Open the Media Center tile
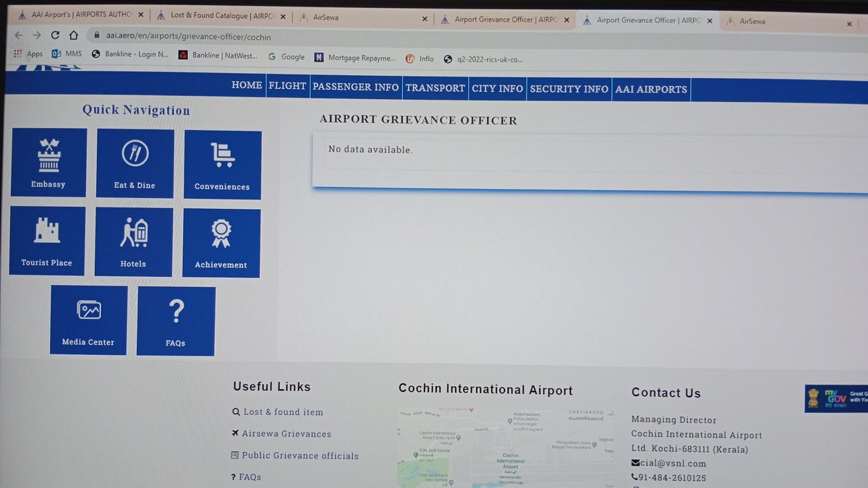The height and width of the screenshot is (488, 868). [88, 320]
